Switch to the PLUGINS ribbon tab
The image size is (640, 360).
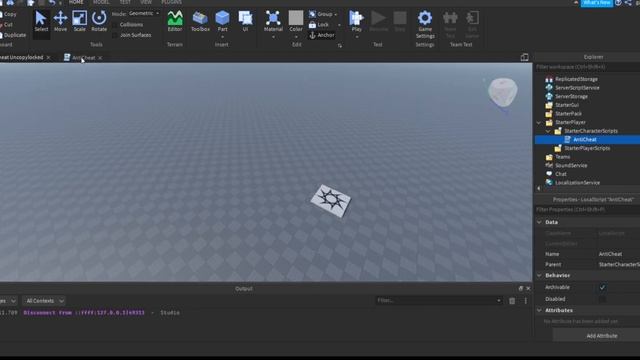(171, 2)
